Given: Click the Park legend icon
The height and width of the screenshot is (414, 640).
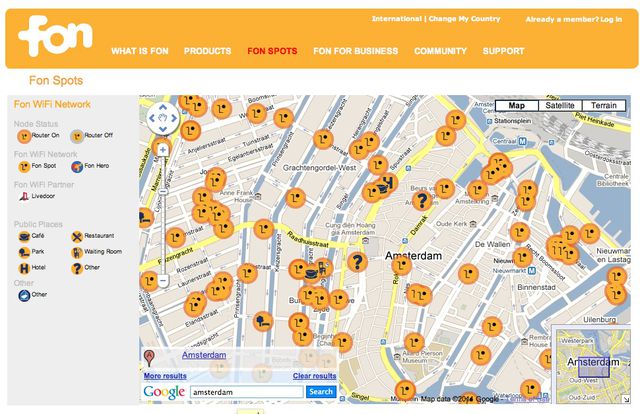Looking at the screenshot, I should [x=24, y=252].
